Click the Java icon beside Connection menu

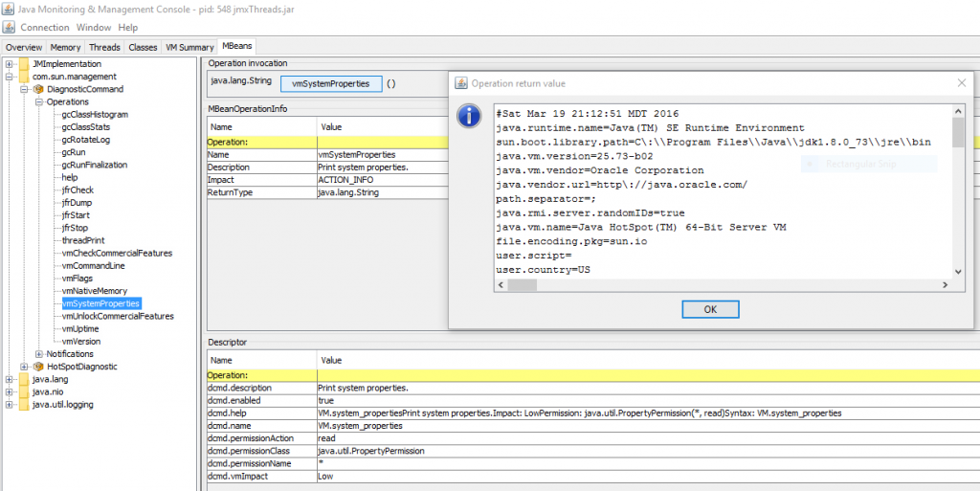click(x=9, y=28)
